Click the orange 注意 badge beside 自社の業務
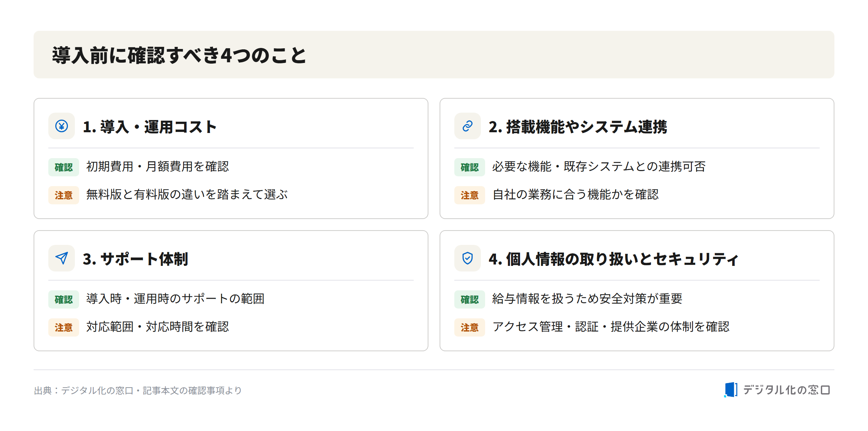868x431 pixels. [470, 195]
